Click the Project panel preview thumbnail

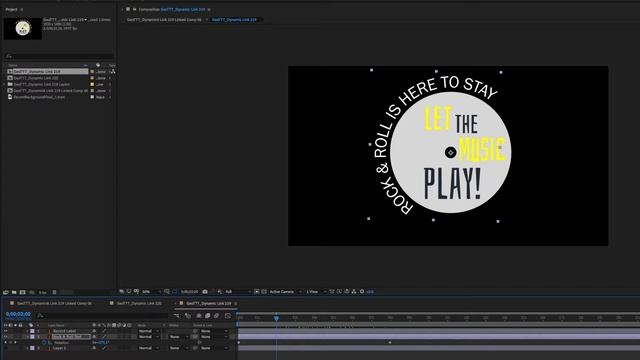click(23, 29)
